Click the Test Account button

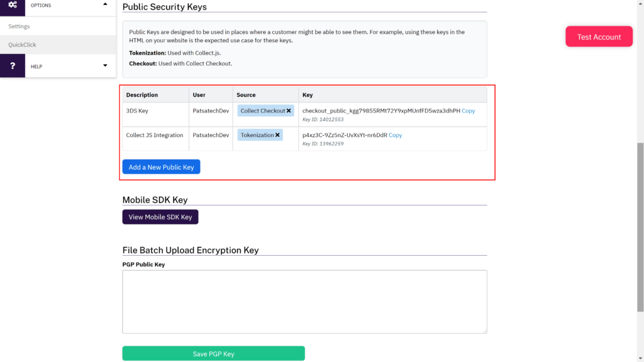599,37
